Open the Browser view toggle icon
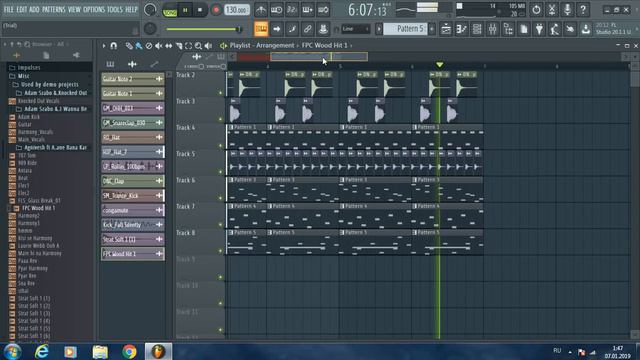This screenshot has width=640, height=360. tap(508, 29)
